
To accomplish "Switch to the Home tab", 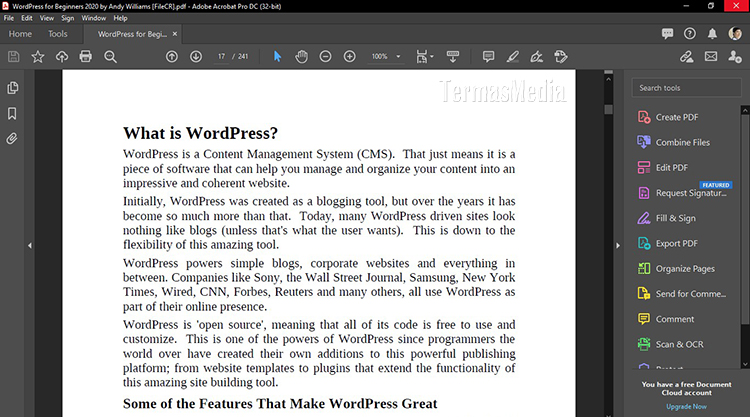I will coord(20,34).
